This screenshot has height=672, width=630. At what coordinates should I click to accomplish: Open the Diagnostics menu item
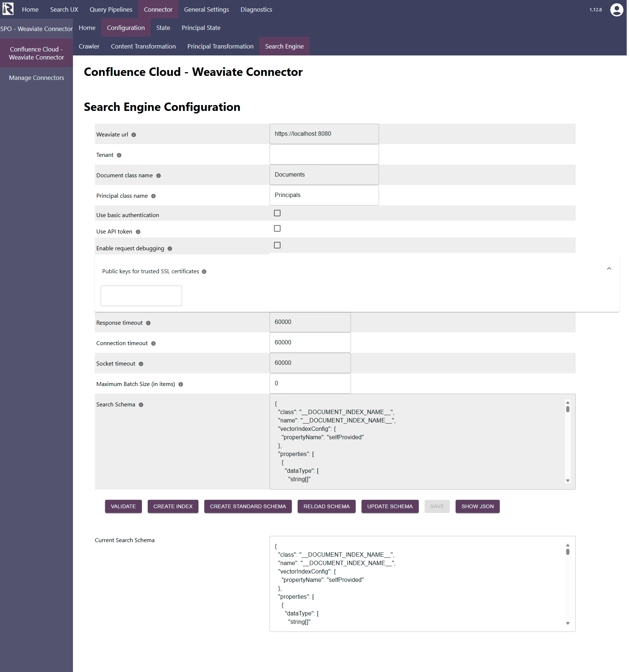pyautogui.click(x=256, y=9)
